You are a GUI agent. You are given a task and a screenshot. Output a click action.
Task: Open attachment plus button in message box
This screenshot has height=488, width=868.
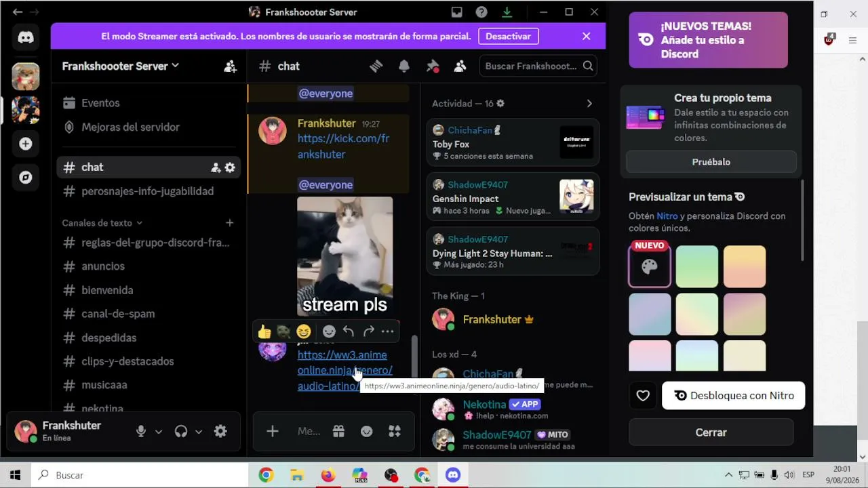coord(273,431)
